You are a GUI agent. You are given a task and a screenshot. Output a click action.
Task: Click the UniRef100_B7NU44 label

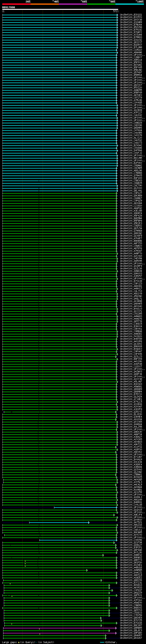pyautogui.click(x=131, y=25)
